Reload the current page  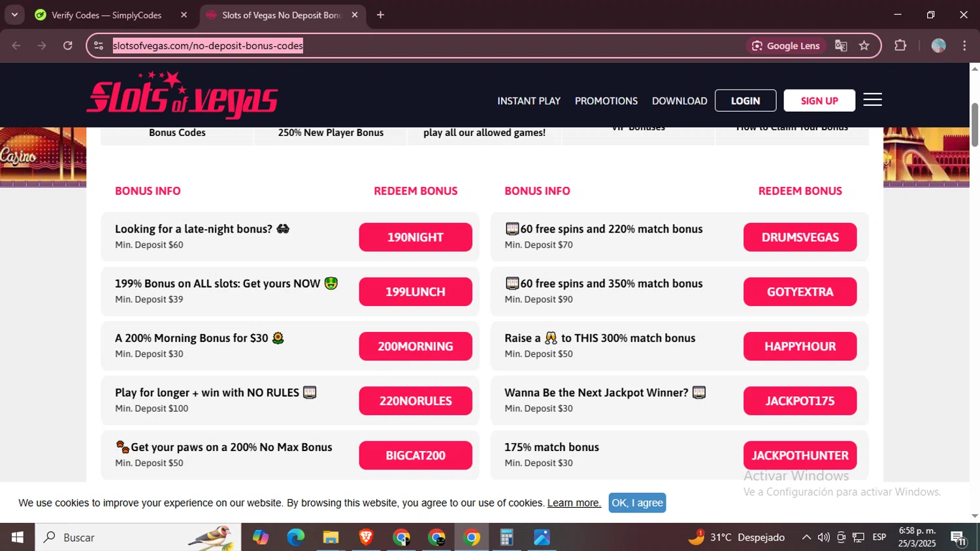[x=68, y=46]
